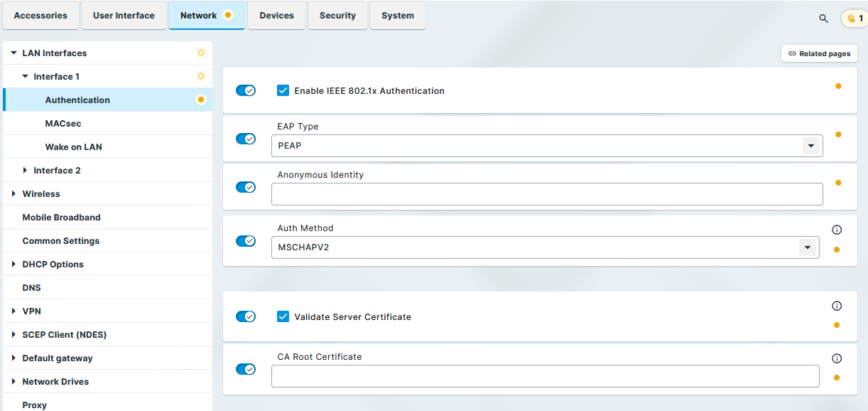Click info icon for CA Root Certificate

pyautogui.click(x=837, y=359)
